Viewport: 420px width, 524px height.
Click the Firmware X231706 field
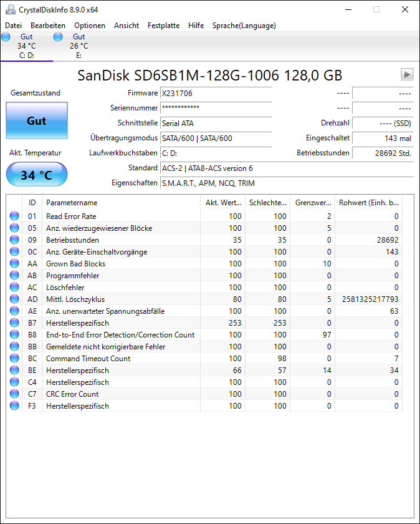[215, 93]
